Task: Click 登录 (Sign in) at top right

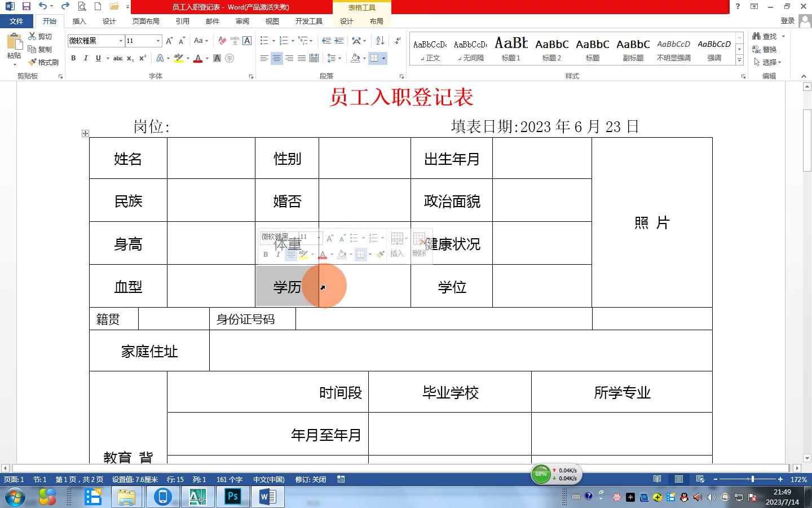Action: pyautogui.click(x=787, y=21)
